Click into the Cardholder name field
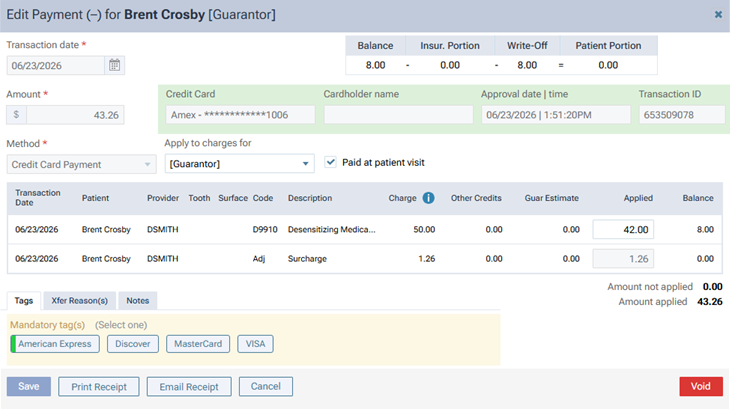This screenshot has width=730, height=409. pos(399,114)
